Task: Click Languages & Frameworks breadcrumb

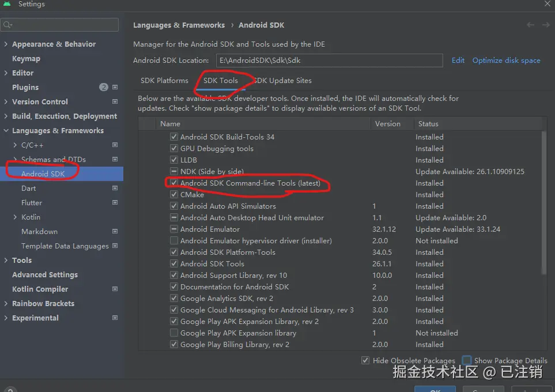Action: [x=179, y=25]
